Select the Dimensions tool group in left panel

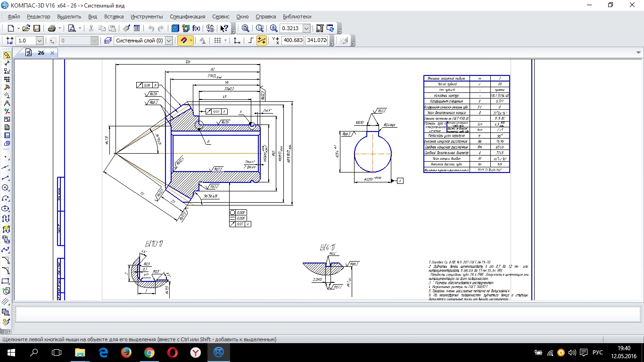tap(7, 63)
